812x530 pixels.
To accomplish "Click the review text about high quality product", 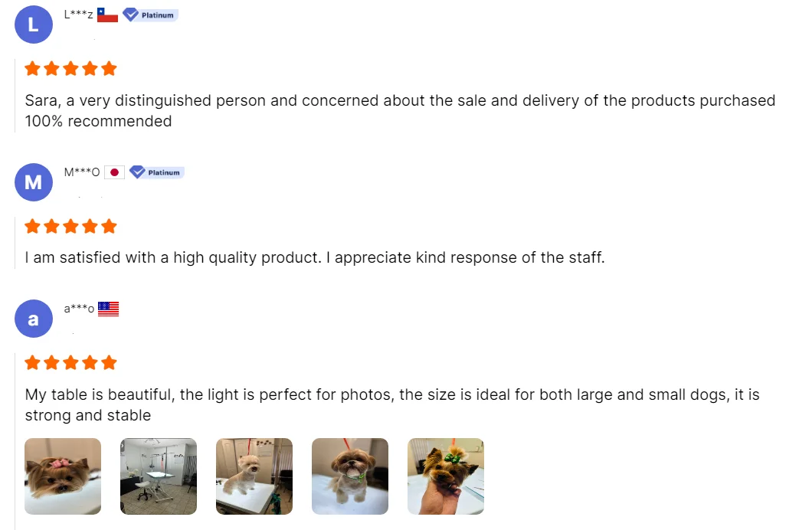I will click(x=315, y=257).
